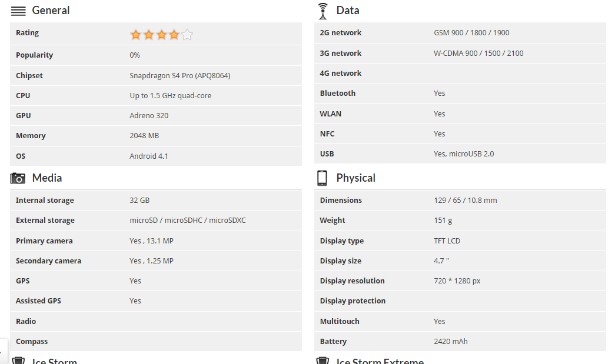The image size is (615, 364).
Task: Click the icon beside Ice Storm Extreme heading
Action: 322,360
